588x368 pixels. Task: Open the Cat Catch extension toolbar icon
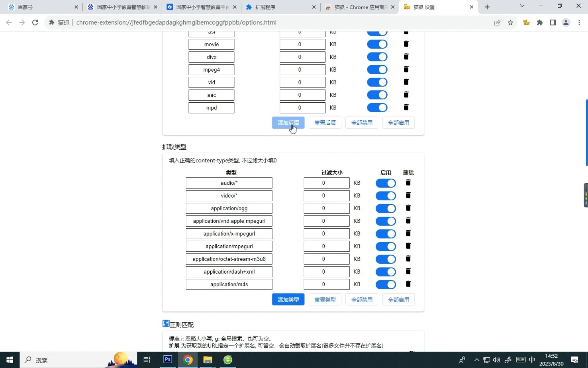point(526,22)
